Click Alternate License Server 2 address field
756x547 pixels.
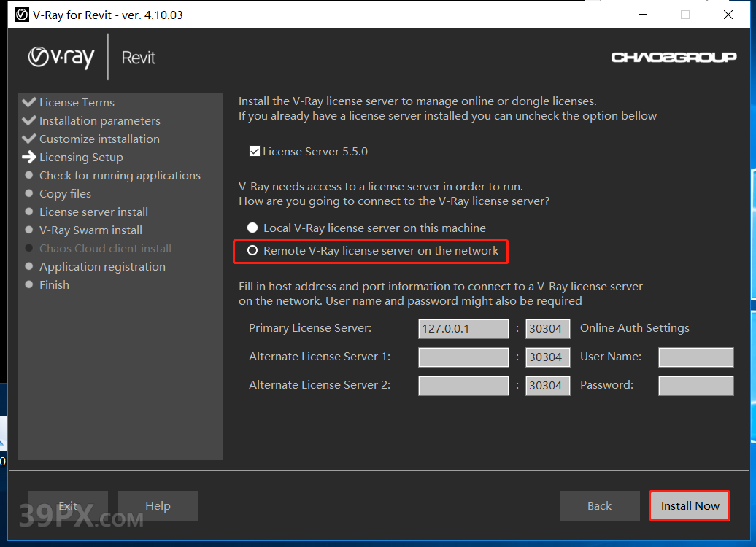tap(463, 386)
